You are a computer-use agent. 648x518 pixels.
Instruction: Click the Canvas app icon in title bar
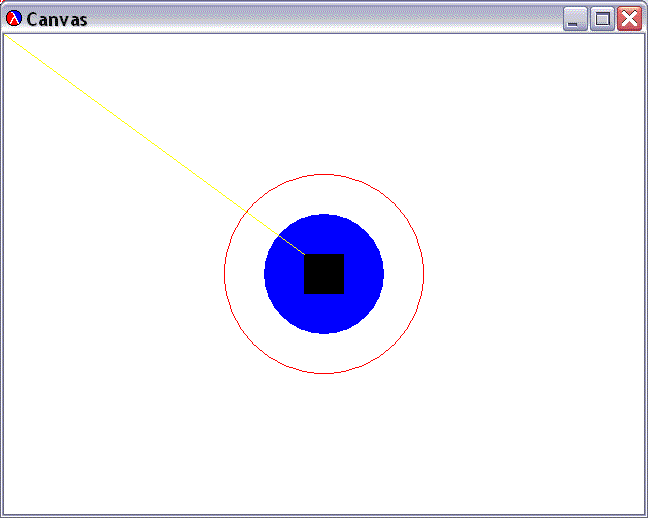pyautogui.click(x=14, y=19)
